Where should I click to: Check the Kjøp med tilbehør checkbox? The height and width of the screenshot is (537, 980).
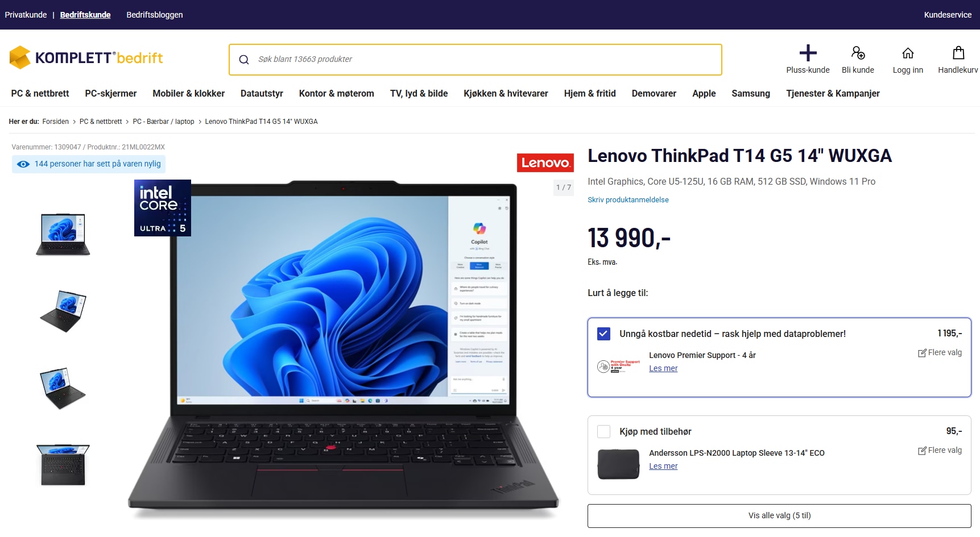tap(603, 431)
